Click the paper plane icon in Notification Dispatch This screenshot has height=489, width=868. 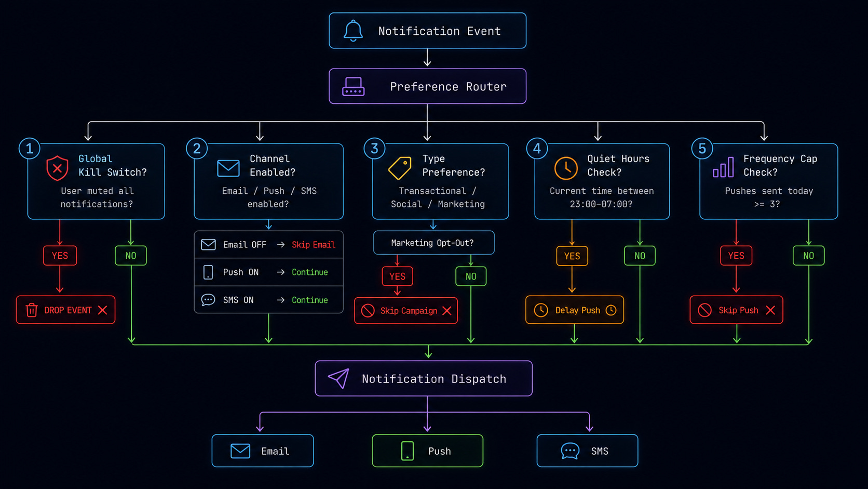click(338, 378)
